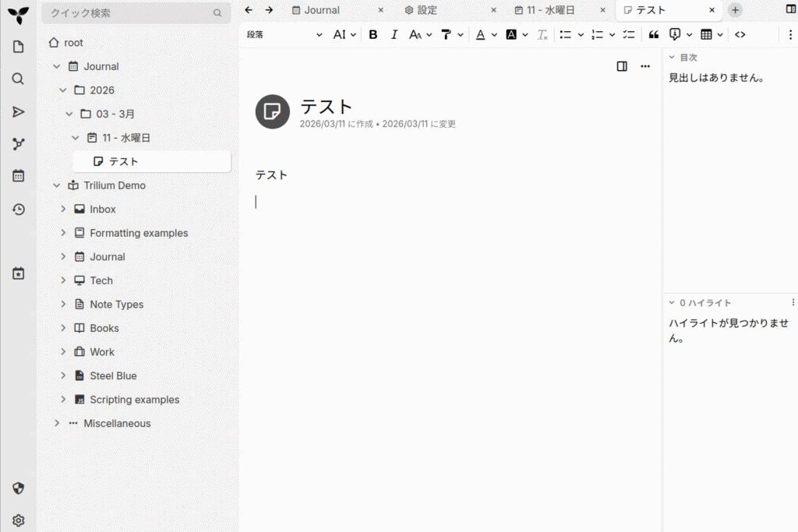Insert a block quote from toolbar
The height and width of the screenshot is (532, 798).
tap(654, 34)
